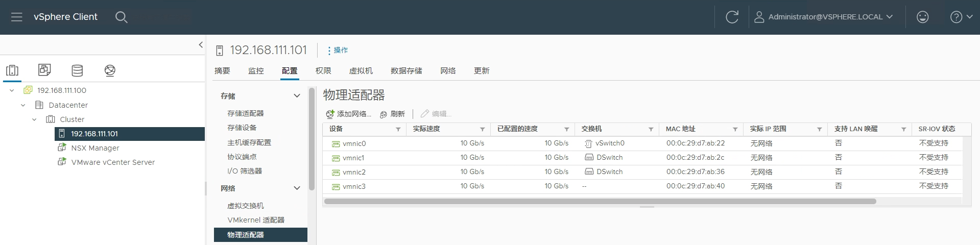Filter the 实际速度 column
This screenshot has height=245, width=980.
[482, 129]
